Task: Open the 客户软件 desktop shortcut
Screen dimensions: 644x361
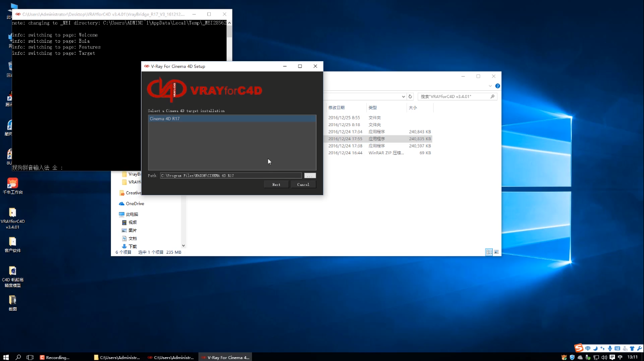Action: pyautogui.click(x=13, y=242)
